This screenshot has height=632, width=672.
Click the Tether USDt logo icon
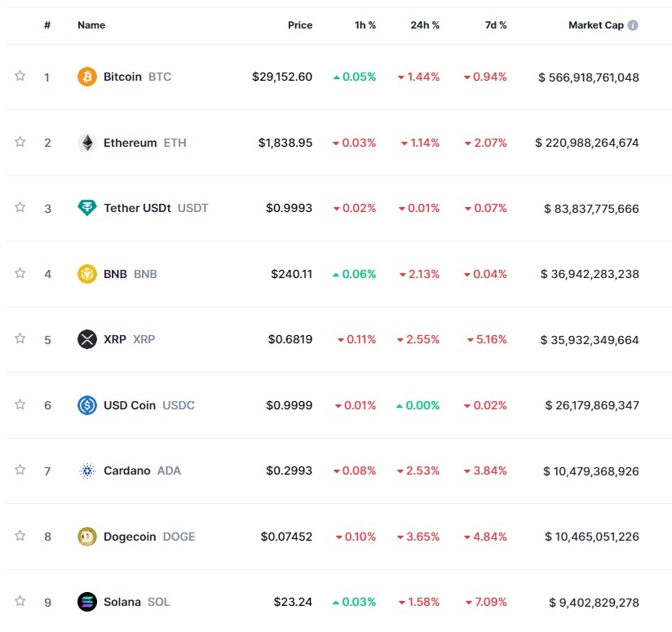coord(86,208)
